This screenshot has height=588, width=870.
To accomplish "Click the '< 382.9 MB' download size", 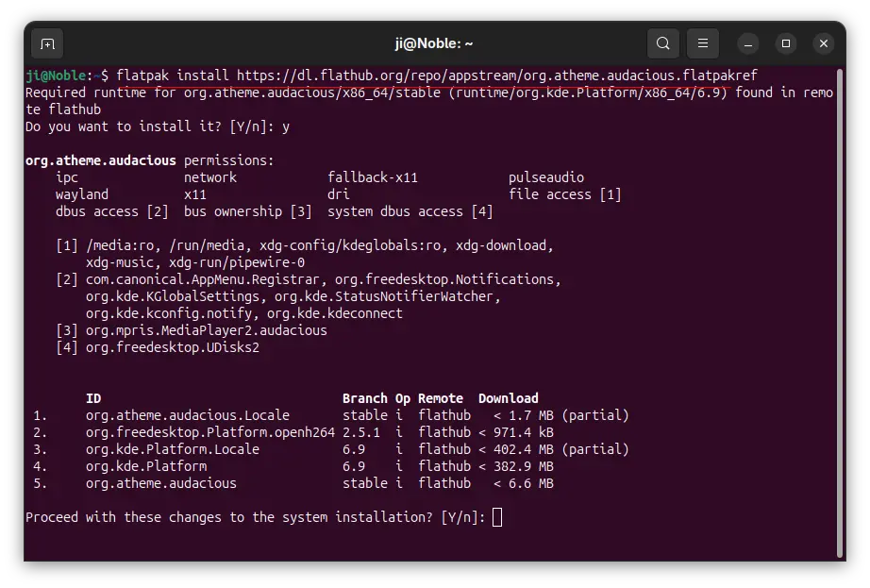I will 516,466.
